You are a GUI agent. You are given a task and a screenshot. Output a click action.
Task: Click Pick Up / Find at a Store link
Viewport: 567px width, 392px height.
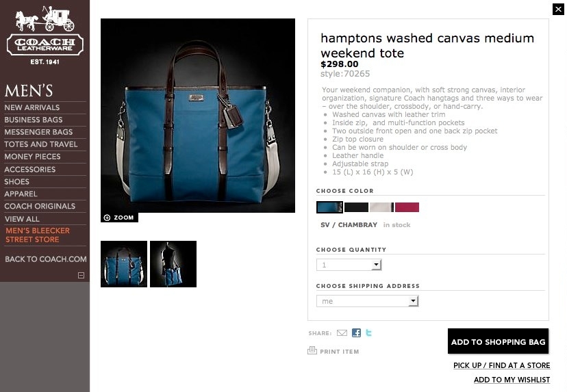(501, 365)
